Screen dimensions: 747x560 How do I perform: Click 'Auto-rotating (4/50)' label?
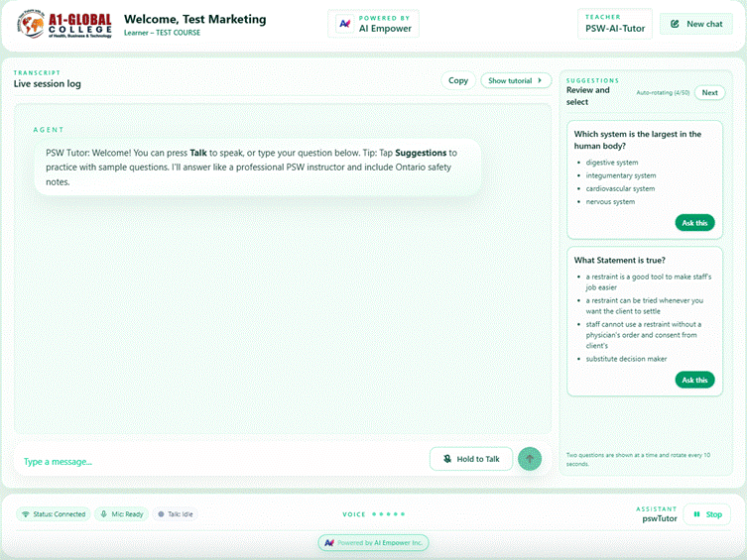pos(663,93)
